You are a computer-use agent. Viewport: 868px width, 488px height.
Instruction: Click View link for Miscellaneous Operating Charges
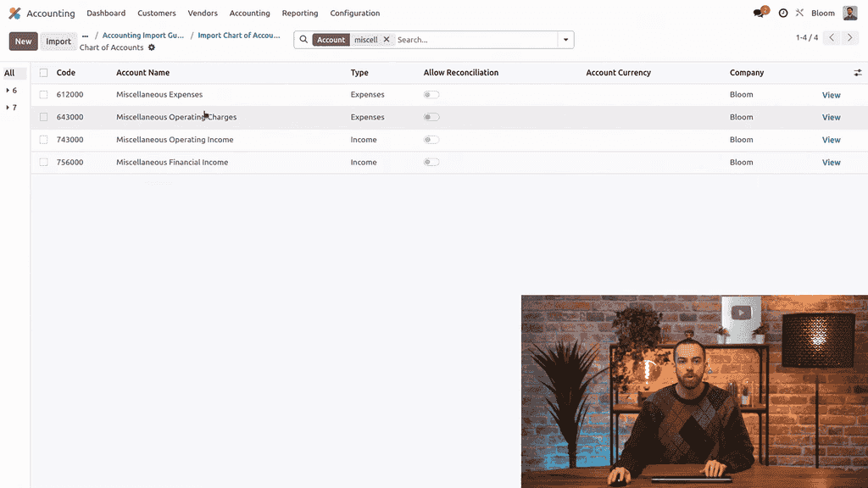[831, 118]
